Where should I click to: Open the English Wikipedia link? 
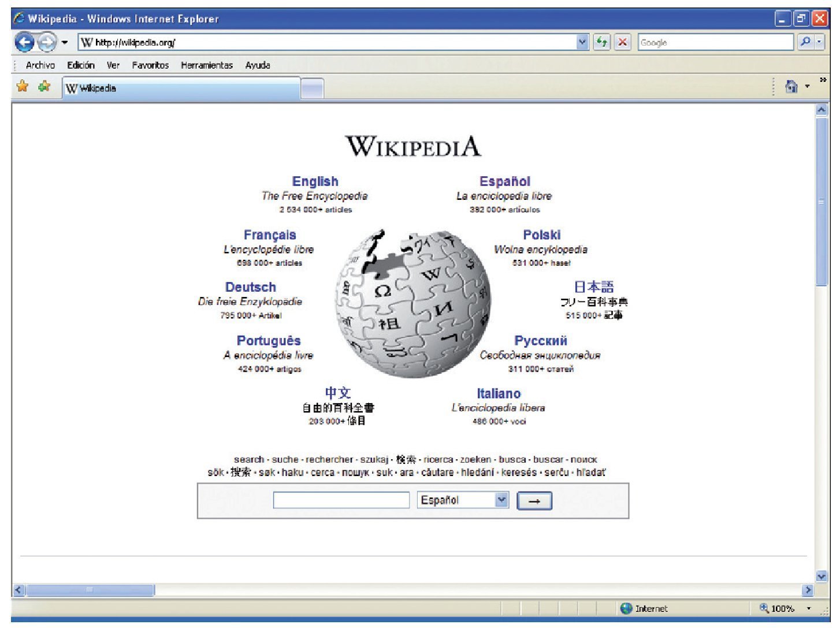click(x=315, y=181)
